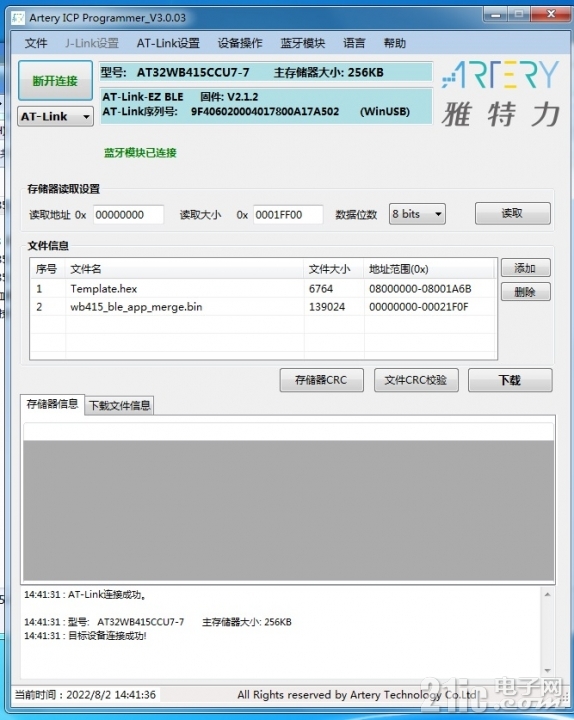Click the 蓝牙模块已连接 status text
The width and height of the screenshot is (574, 720).
click(x=141, y=153)
